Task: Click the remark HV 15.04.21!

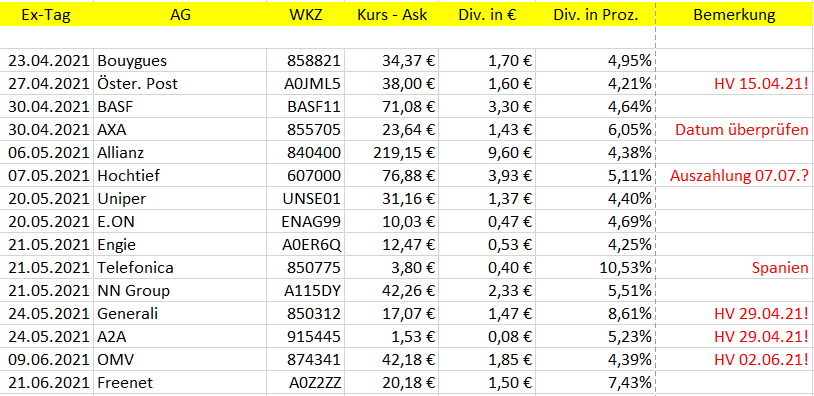Action: click(x=762, y=84)
